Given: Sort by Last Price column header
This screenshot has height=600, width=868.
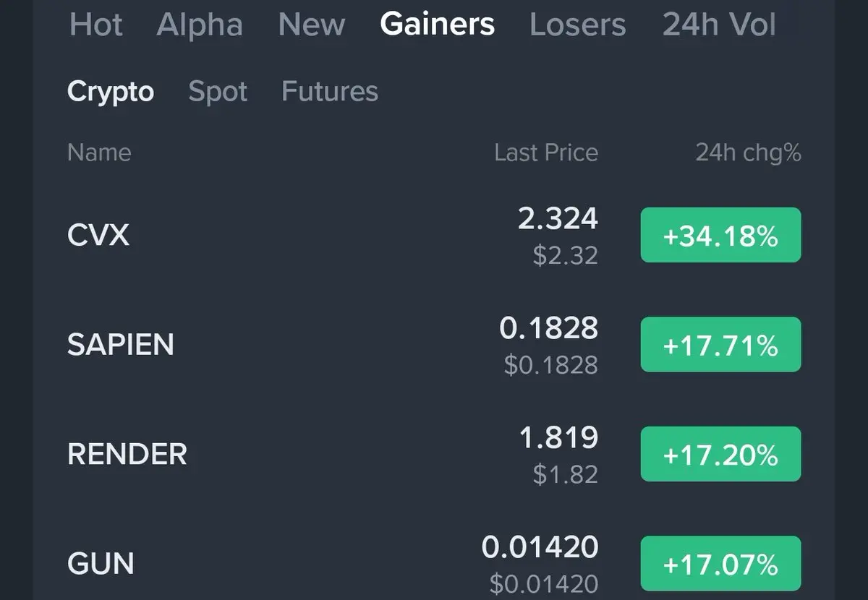Looking at the screenshot, I should [x=546, y=153].
